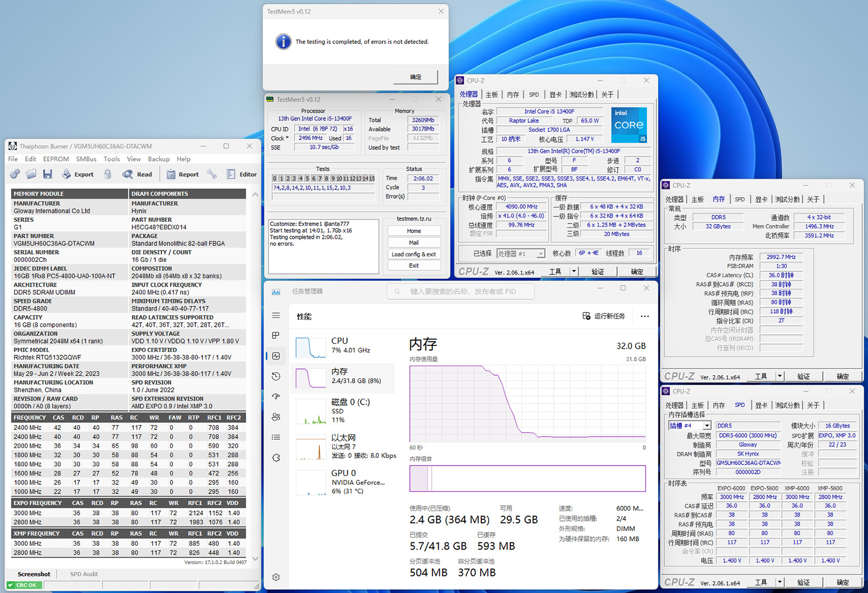Viewport: 868px width, 593px height.
Task: Open Services puzzle icon in Task Manager
Action: point(276,457)
